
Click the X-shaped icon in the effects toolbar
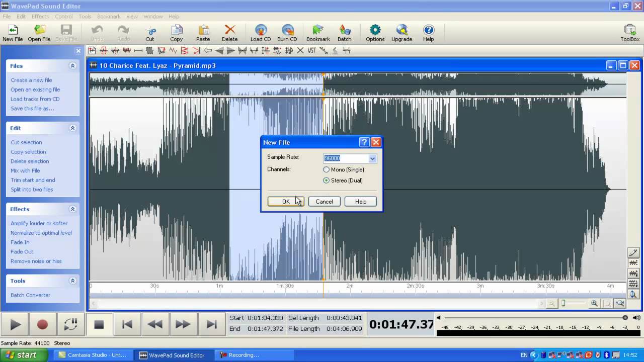[x=300, y=50]
